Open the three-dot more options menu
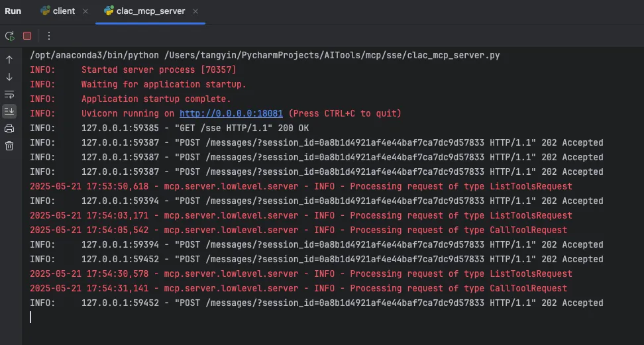Viewport: 644px width, 345px height. point(48,36)
